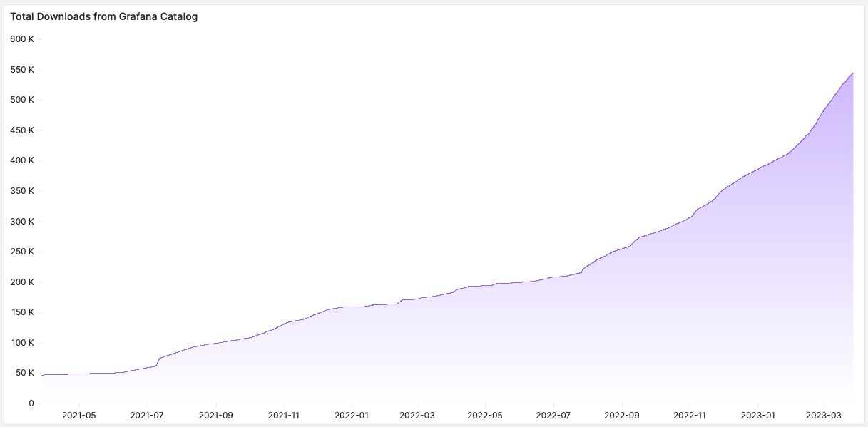Click the 50 K y-axis label
This screenshot has width=868, height=427.
pyautogui.click(x=24, y=373)
